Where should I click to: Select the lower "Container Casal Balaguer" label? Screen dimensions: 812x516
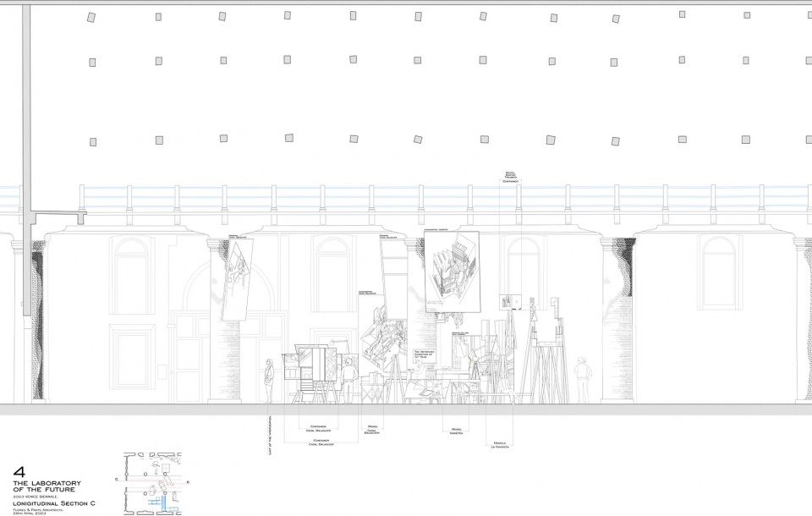pos(321,442)
